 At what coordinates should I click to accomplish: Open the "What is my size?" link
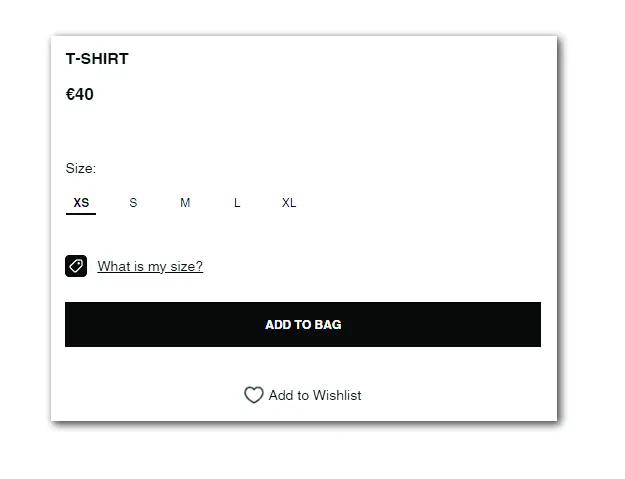click(150, 266)
